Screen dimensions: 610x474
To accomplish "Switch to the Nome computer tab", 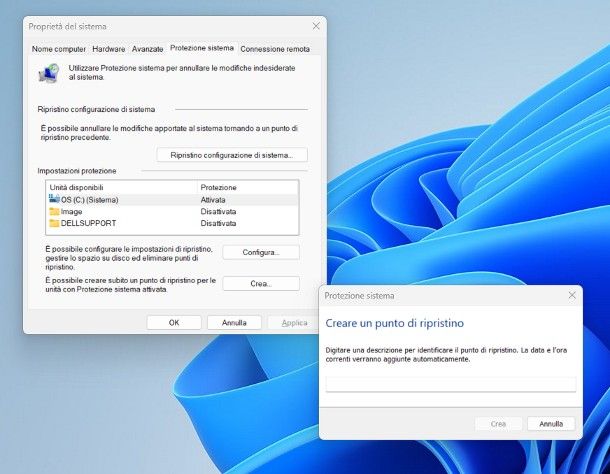I will (x=59, y=49).
